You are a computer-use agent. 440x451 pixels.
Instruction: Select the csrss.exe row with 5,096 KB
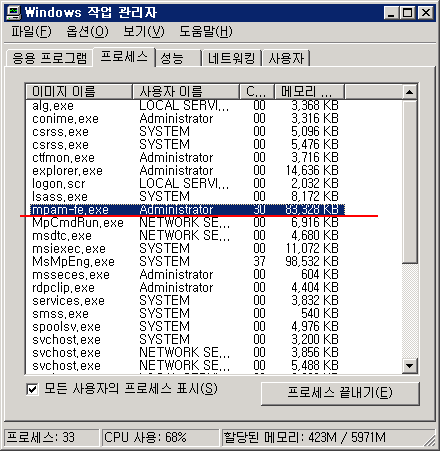[x=185, y=132]
